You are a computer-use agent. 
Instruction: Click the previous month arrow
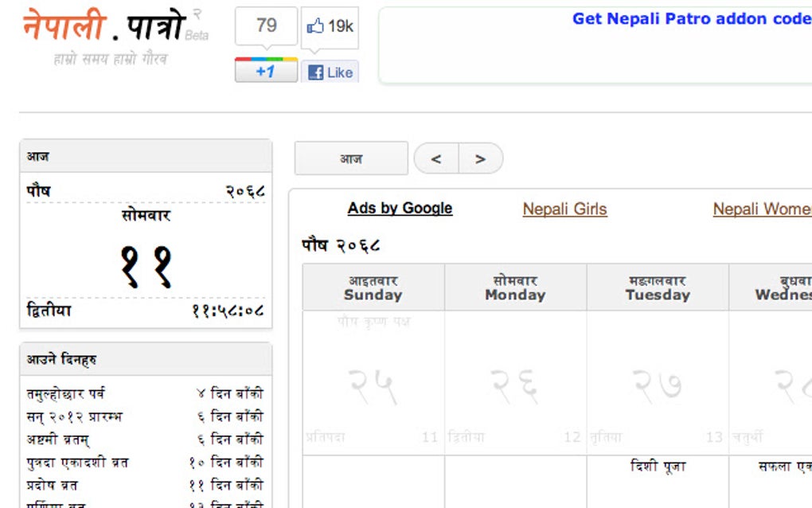tap(435, 158)
